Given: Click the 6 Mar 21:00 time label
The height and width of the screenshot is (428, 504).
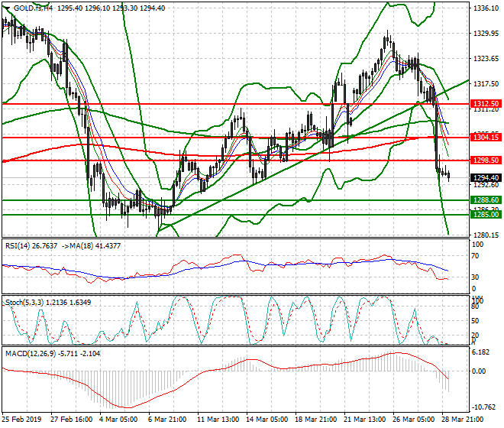Looking at the screenshot, I should coord(167,420).
